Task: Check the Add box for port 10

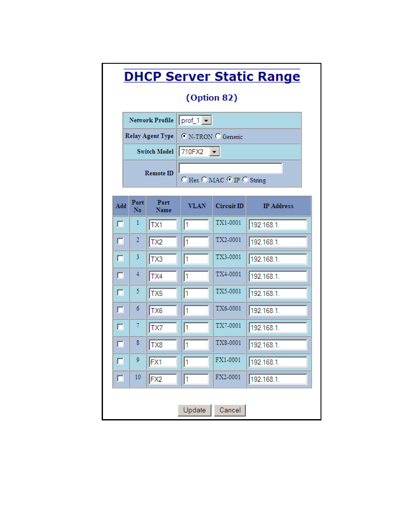Action: tap(121, 379)
